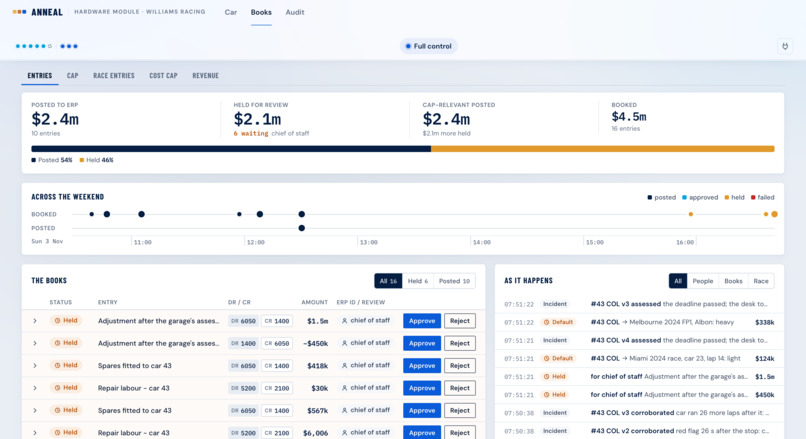
Task: Reject the $6,006 Repair labour entry
Action: click(460, 433)
